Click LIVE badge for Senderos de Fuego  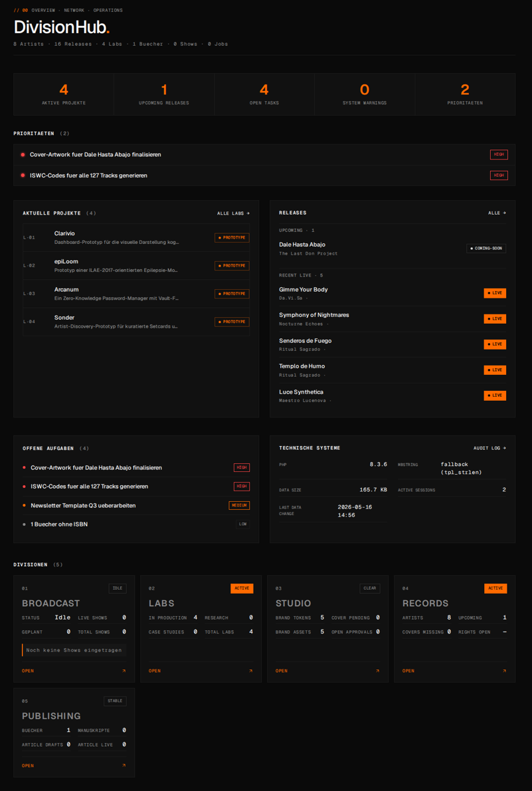pyautogui.click(x=495, y=344)
